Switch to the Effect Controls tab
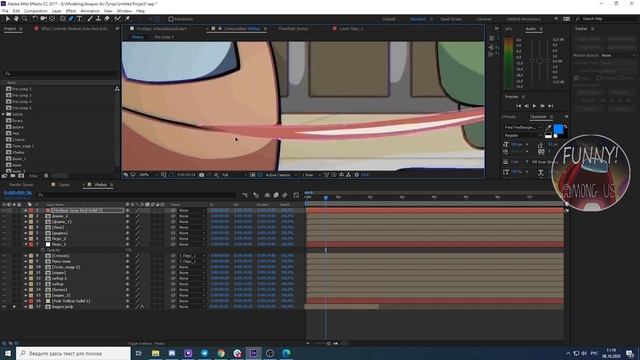 (x=74, y=29)
